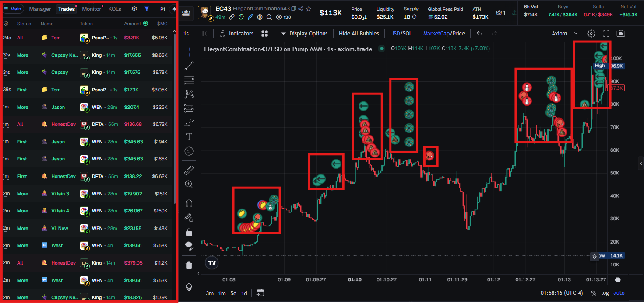Viewport: 644px width, 303px height.
Task: Toggle Amount currency swap icon
Action: click(145, 24)
